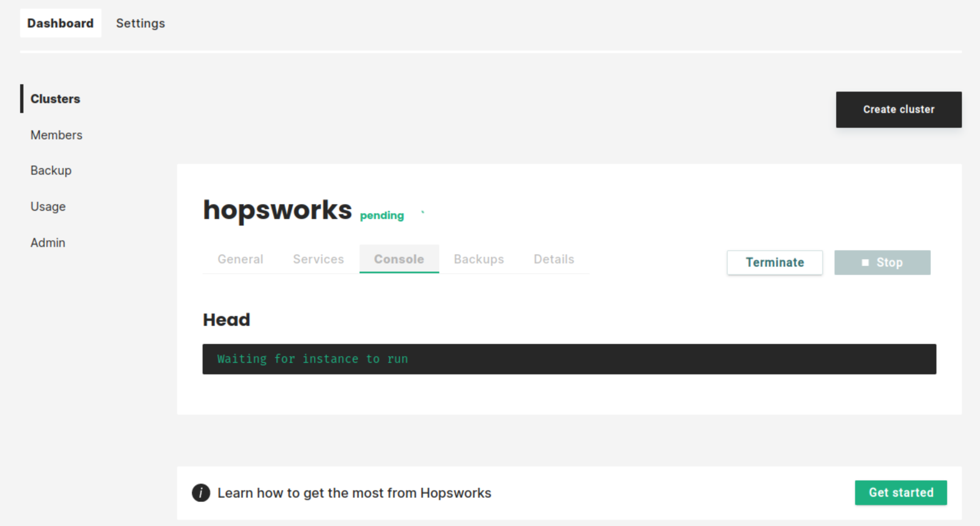Screen dimensions: 980x526
Task: Click the Stop button
Action: tap(882, 262)
